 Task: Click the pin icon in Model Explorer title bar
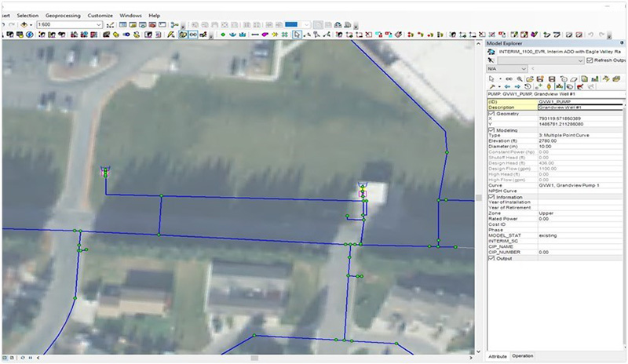pyautogui.click(x=622, y=42)
